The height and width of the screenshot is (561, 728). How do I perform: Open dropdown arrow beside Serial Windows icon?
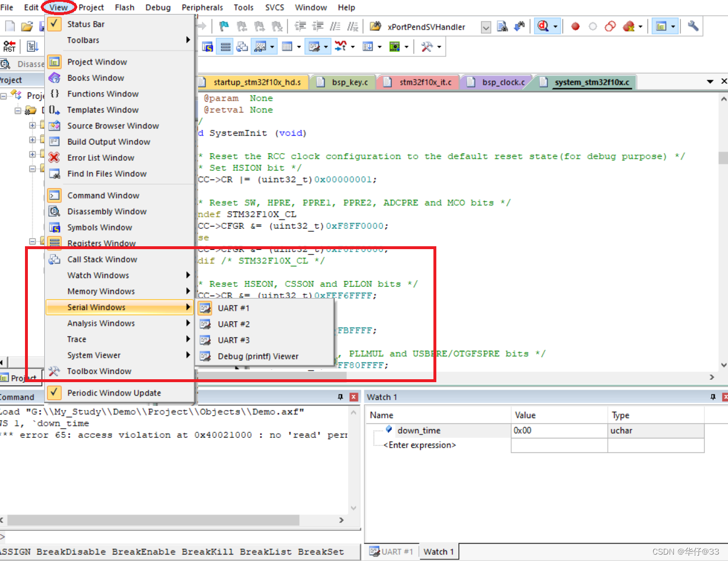click(x=326, y=46)
